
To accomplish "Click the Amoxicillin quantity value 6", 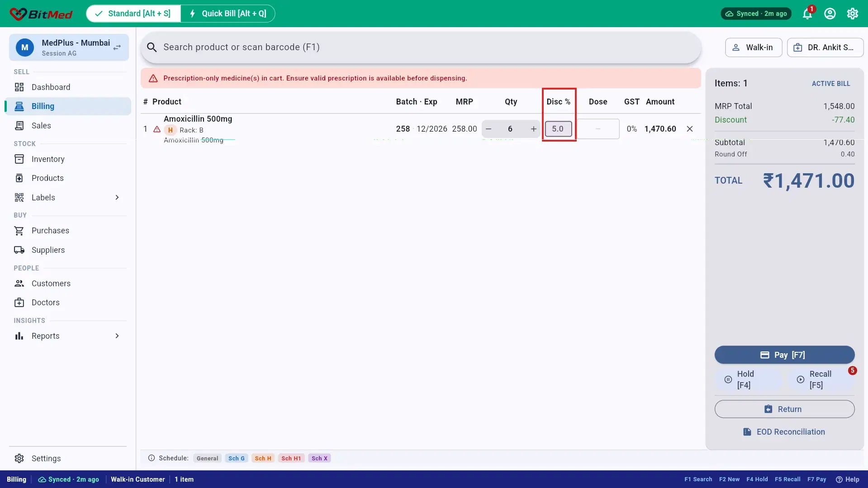I will click(x=510, y=129).
